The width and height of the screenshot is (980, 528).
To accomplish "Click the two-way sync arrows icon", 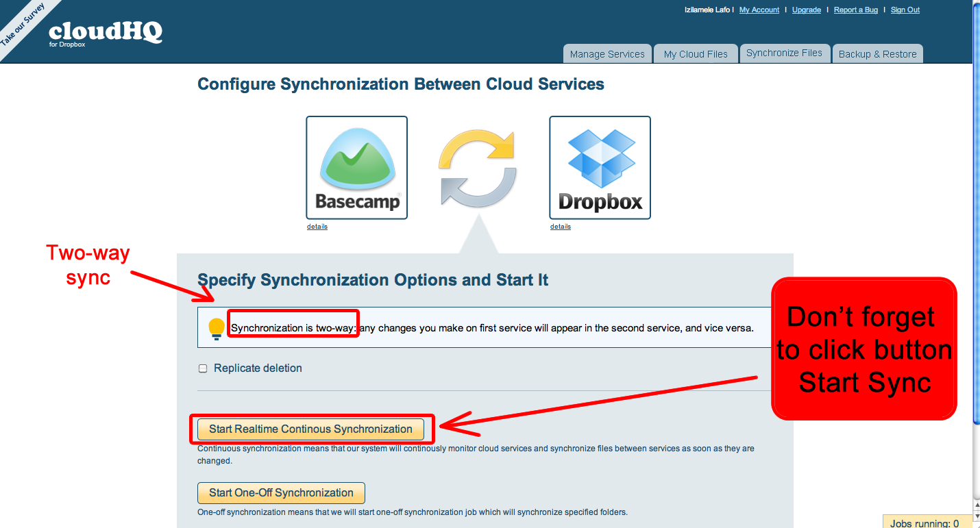I will tap(478, 168).
